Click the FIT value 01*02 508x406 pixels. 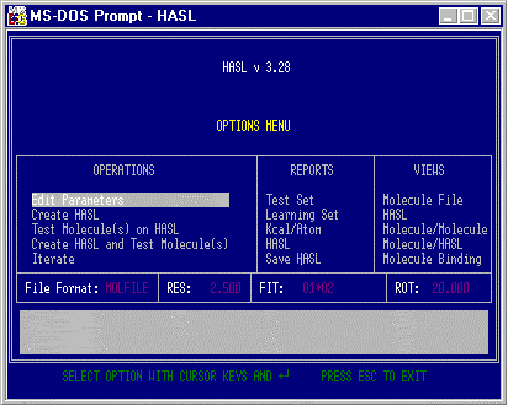(318, 288)
